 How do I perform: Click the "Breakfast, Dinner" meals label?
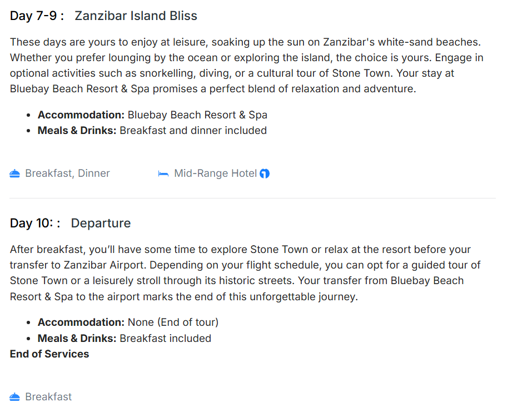pyautogui.click(x=67, y=173)
